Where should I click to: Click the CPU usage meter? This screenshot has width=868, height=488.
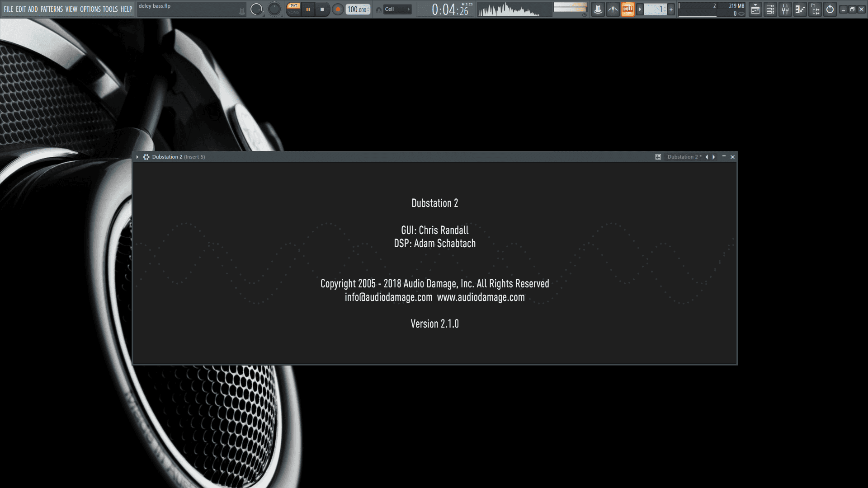(698, 9)
